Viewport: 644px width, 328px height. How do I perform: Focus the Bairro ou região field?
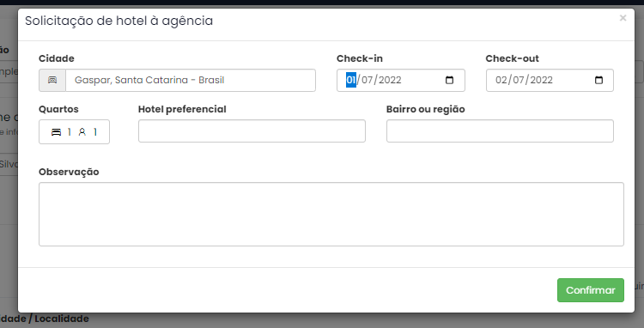click(x=500, y=131)
